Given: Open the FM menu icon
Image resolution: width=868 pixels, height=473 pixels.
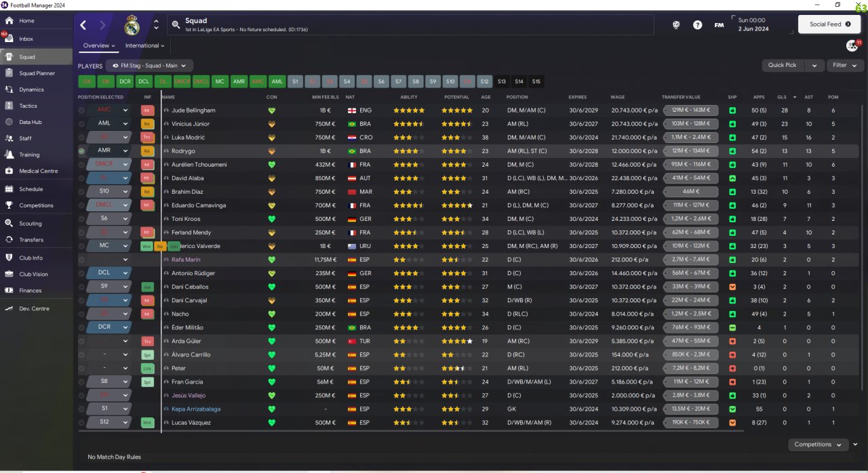Looking at the screenshot, I should point(719,25).
